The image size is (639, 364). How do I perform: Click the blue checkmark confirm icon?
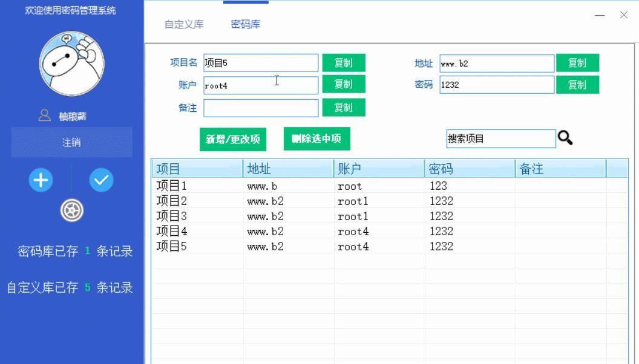point(101,180)
